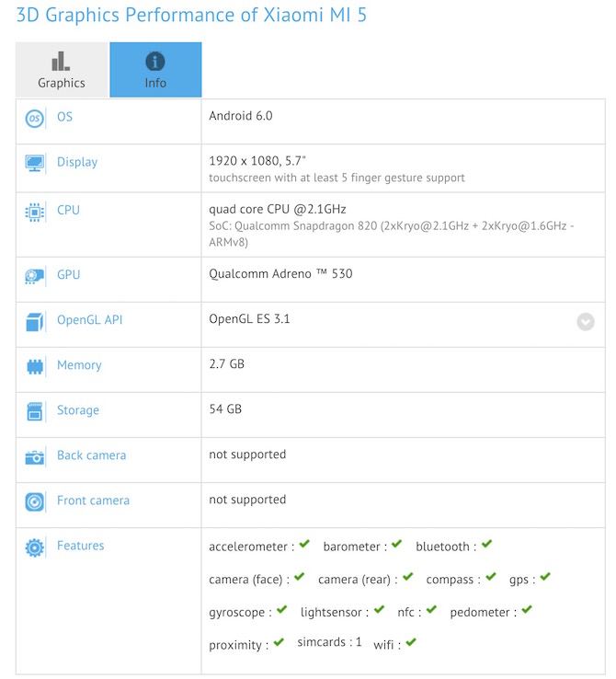Click the Features label text
The image size is (616, 679).
[x=80, y=546]
